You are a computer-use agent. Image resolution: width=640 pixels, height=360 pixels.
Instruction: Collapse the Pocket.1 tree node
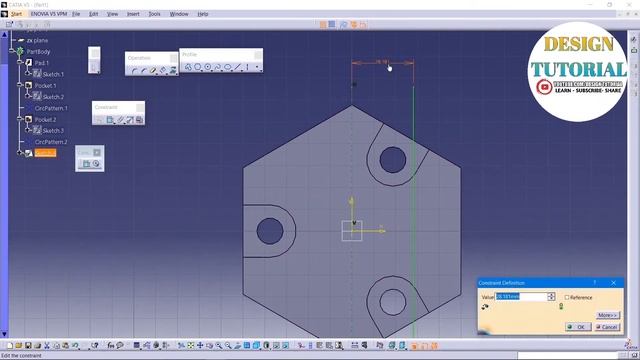[20, 85]
